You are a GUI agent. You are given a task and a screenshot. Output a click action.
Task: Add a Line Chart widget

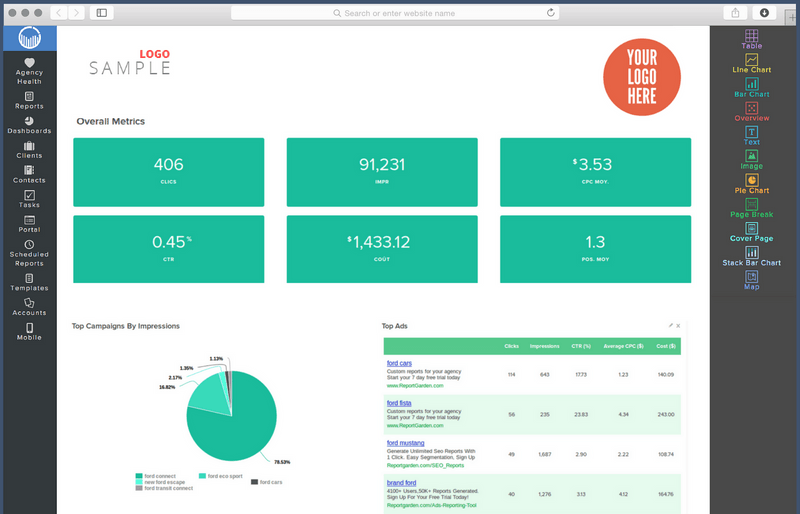(752, 64)
